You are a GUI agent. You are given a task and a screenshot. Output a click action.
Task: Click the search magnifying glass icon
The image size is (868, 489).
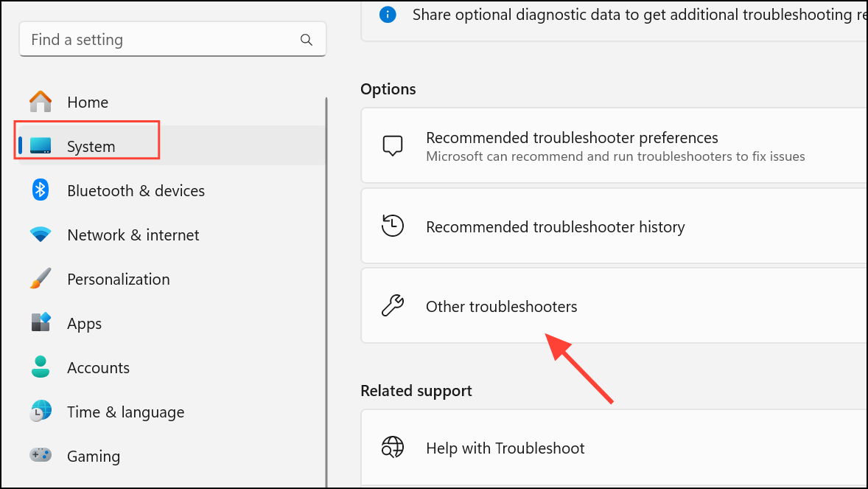306,39
